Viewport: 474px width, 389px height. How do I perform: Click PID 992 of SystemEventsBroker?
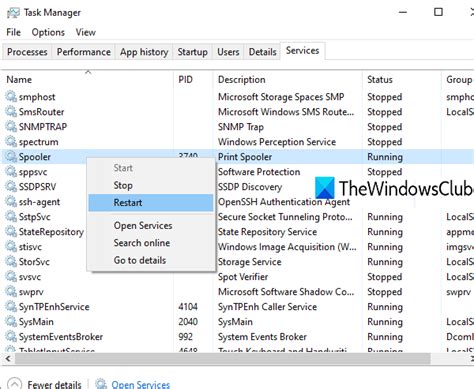(x=185, y=337)
